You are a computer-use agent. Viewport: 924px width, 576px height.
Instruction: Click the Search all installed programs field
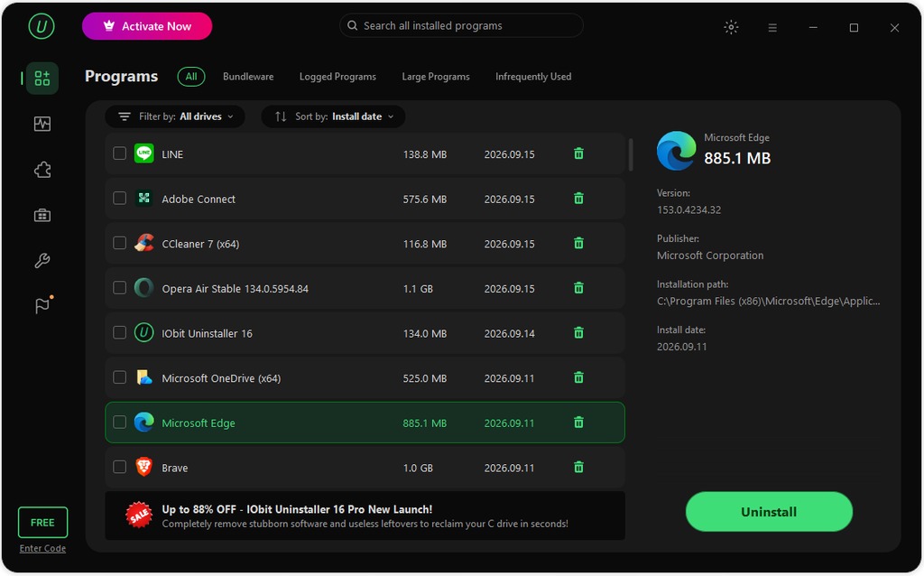click(461, 26)
